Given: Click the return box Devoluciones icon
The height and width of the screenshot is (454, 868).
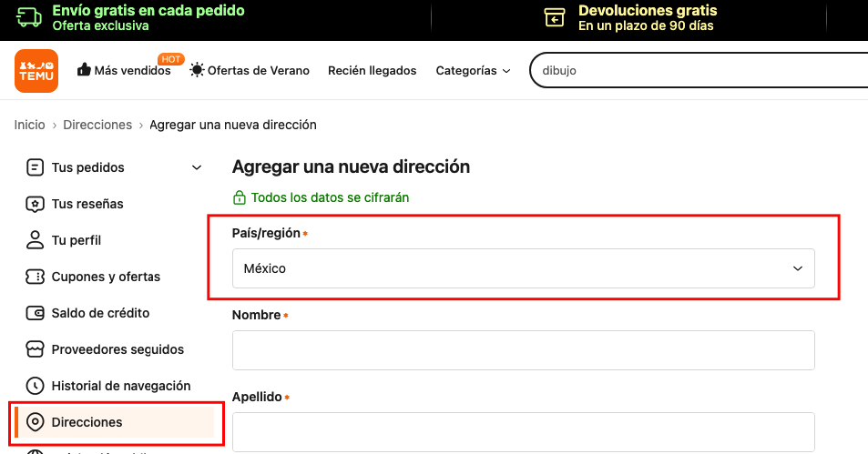Looking at the screenshot, I should (555, 17).
